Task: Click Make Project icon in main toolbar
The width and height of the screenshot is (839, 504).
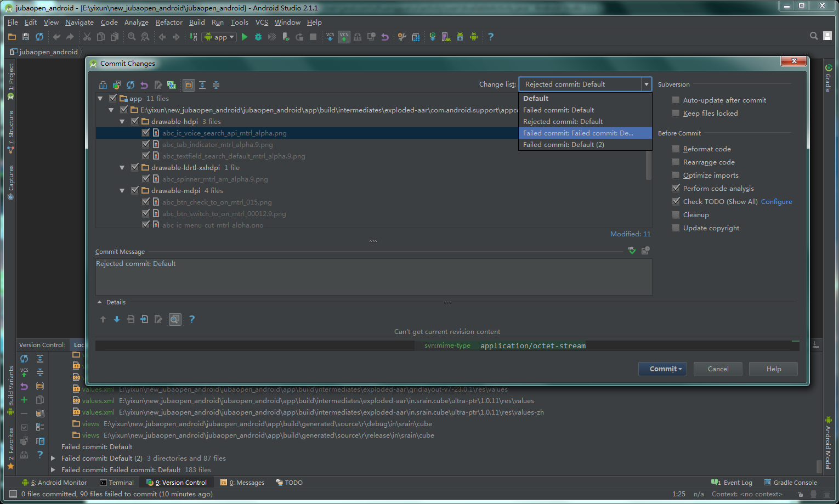Action: tap(193, 37)
